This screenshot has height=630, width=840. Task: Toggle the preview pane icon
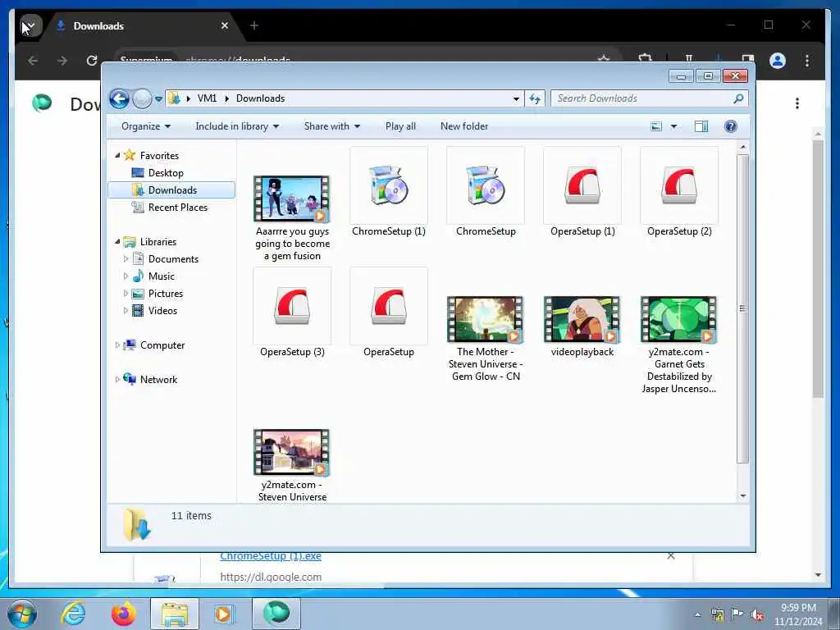(x=701, y=126)
